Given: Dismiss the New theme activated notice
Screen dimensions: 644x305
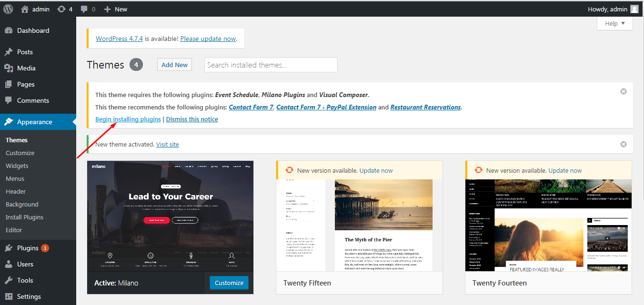Looking at the screenshot, I should (624, 144).
